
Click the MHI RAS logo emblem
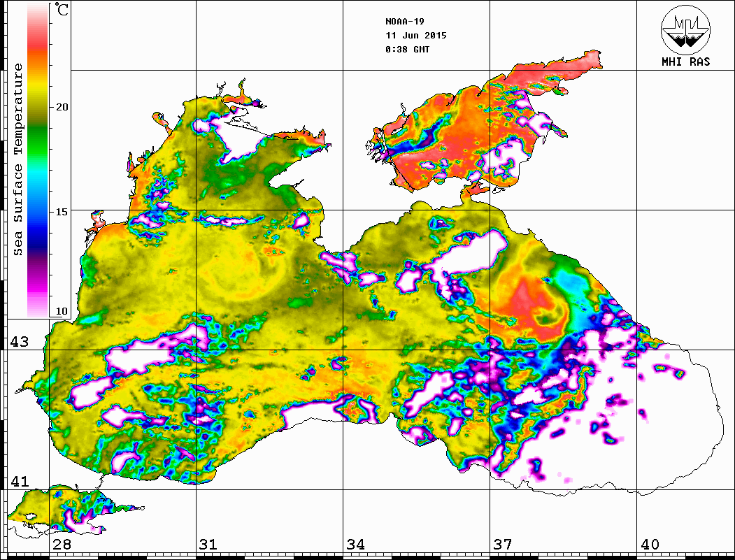[x=686, y=29]
